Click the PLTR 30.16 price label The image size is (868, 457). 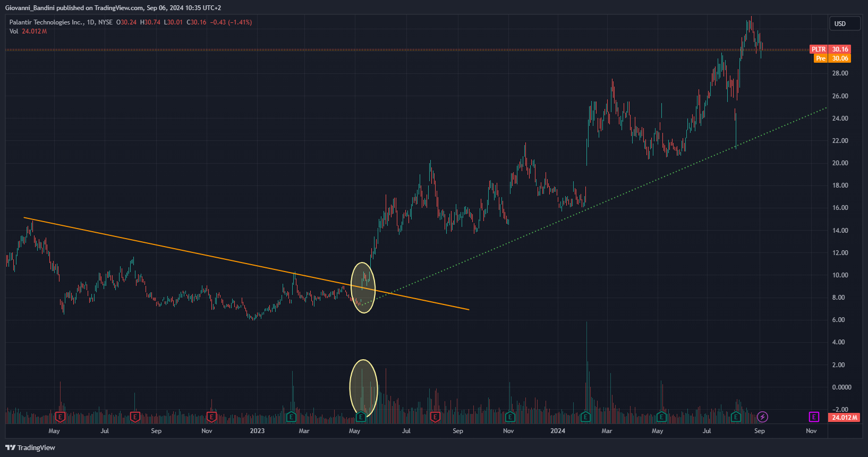pyautogui.click(x=830, y=49)
